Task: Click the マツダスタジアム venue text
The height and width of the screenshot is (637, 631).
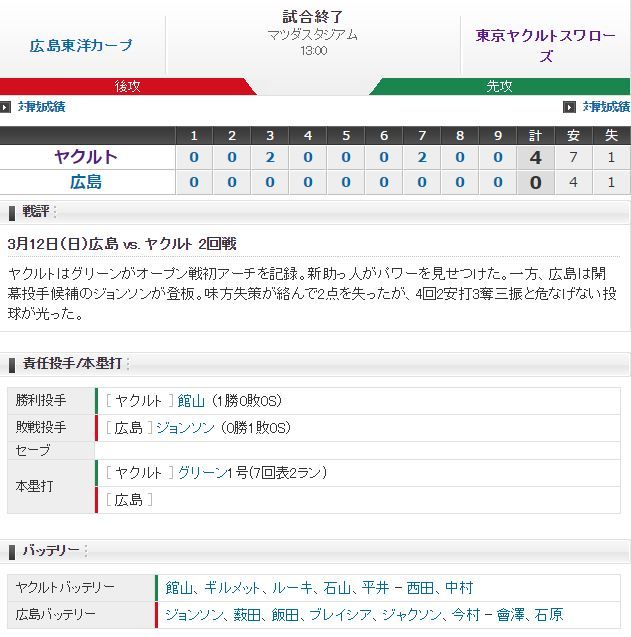Action: [313, 35]
